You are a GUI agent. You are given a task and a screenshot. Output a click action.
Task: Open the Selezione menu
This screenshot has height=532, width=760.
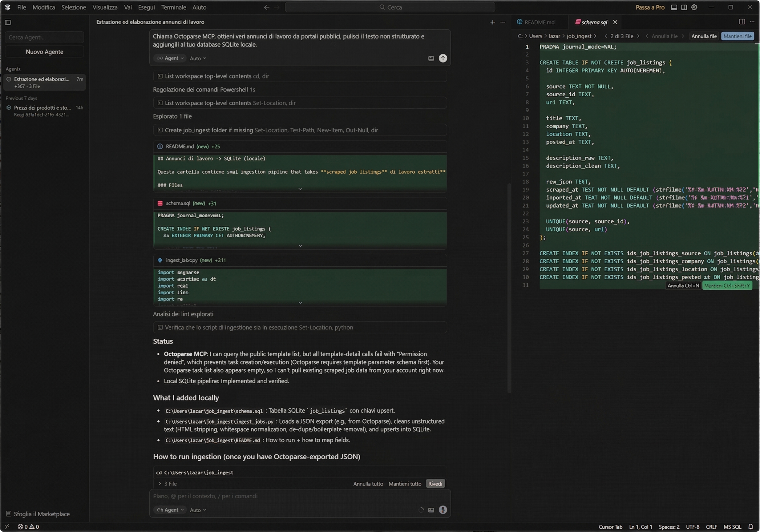click(x=74, y=7)
